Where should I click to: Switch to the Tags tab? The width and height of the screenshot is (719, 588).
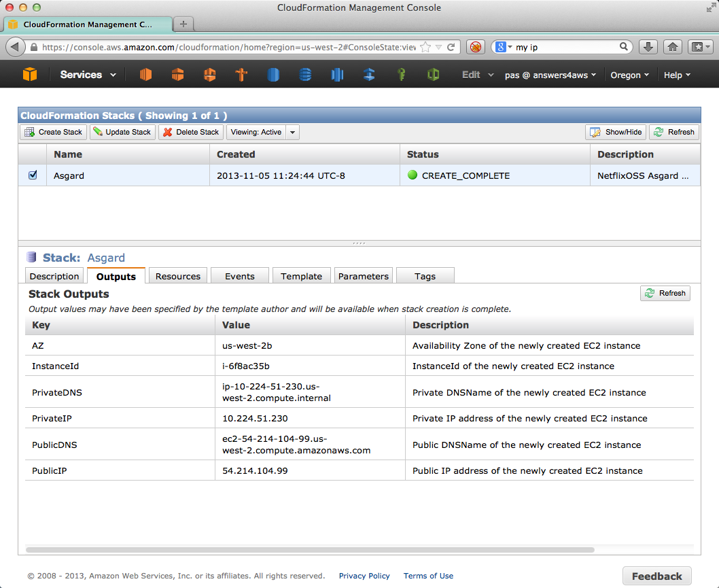pos(425,276)
